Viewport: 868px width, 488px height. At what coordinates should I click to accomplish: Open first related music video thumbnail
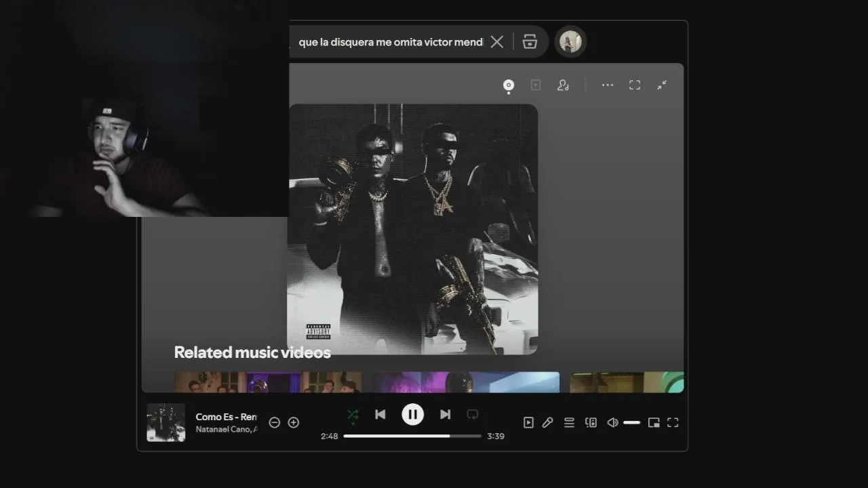tap(268, 382)
